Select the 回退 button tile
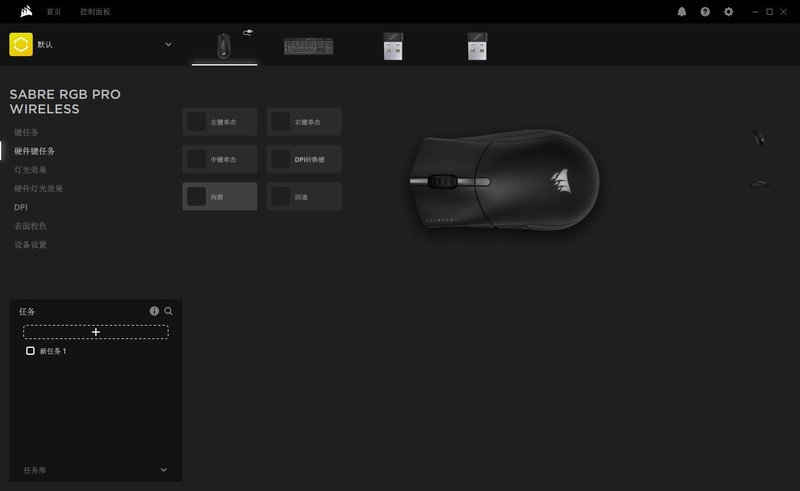Viewport: 800px width, 491px height. pyautogui.click(x=304, y=197)
